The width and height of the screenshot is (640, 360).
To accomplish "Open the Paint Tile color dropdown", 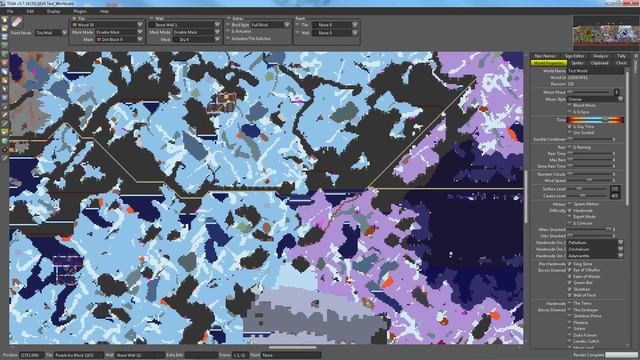I will pos(335,25).
